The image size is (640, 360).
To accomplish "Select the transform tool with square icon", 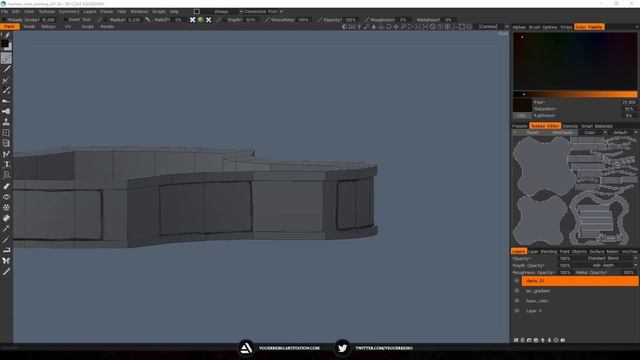I will tap(6, 133).
